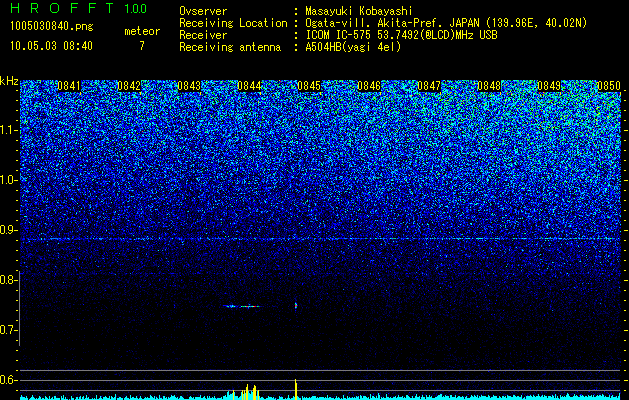
Task: Click the receiver text ICOM IC-575
Action: coord(339,35)
